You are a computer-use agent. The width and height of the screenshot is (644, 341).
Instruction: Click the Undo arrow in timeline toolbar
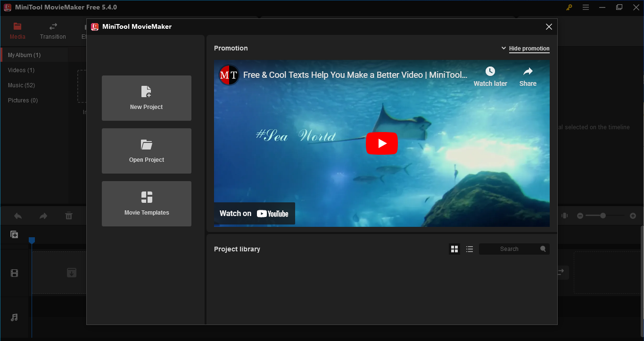[x=18, y=216]
